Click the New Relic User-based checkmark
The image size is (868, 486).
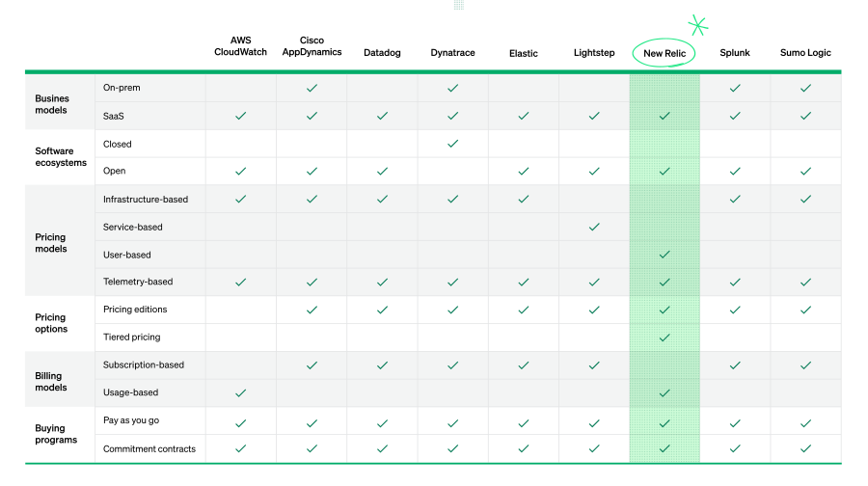tap(665, 255)
